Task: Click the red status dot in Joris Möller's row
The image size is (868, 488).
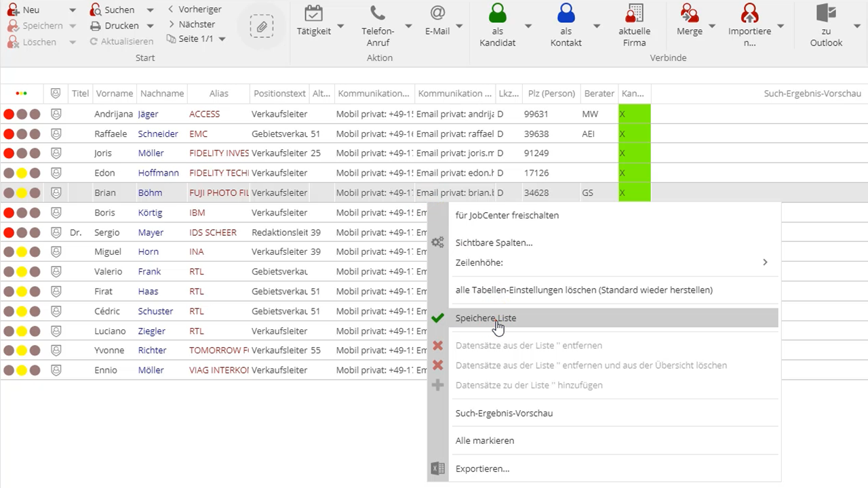Action: [x=9, y=153]
